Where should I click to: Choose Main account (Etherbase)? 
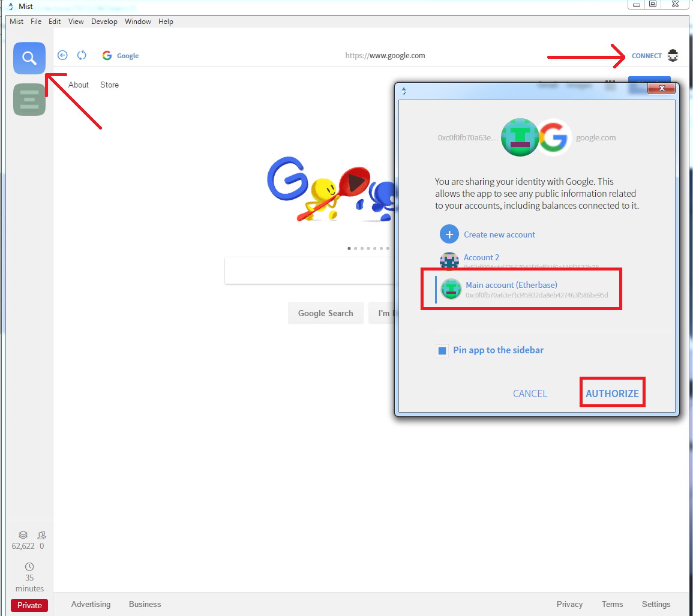click(x=521, y=290)
